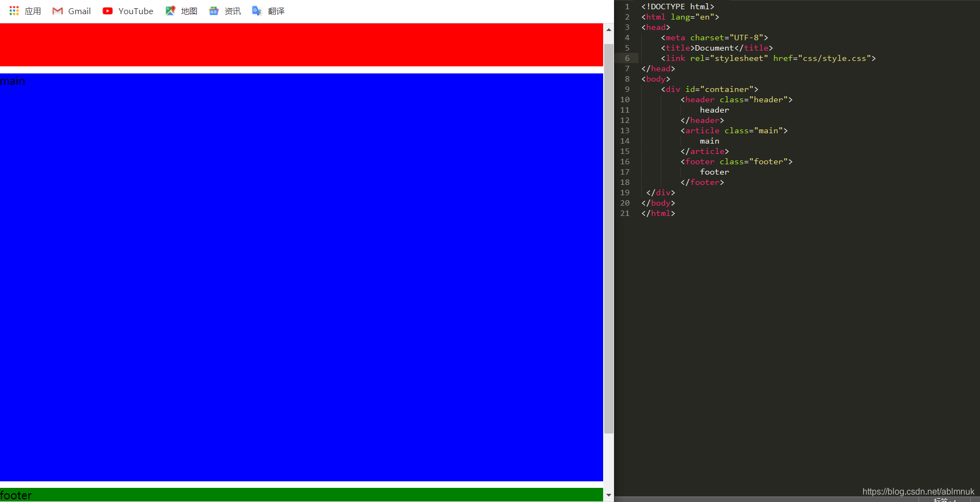Image resolution: width=980 pixels, height=502 pixels.
Task: Click the 地图 bookmark label
Action: click(x=189, y=11)
